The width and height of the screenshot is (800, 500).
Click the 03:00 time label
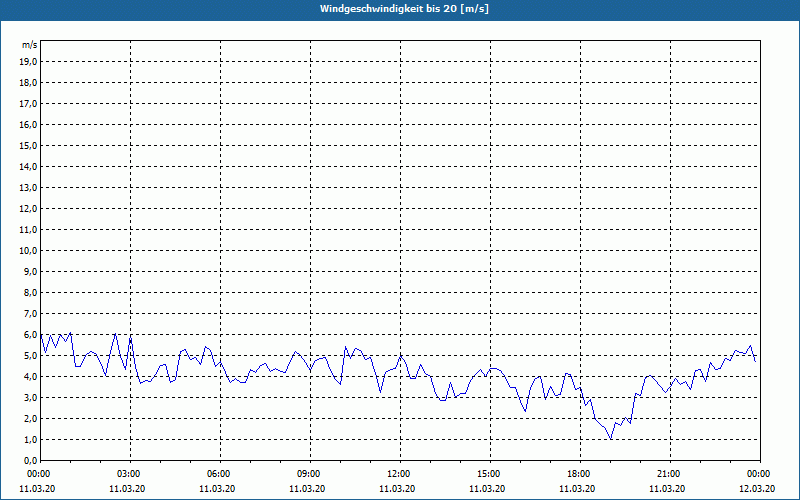[131, 474]
